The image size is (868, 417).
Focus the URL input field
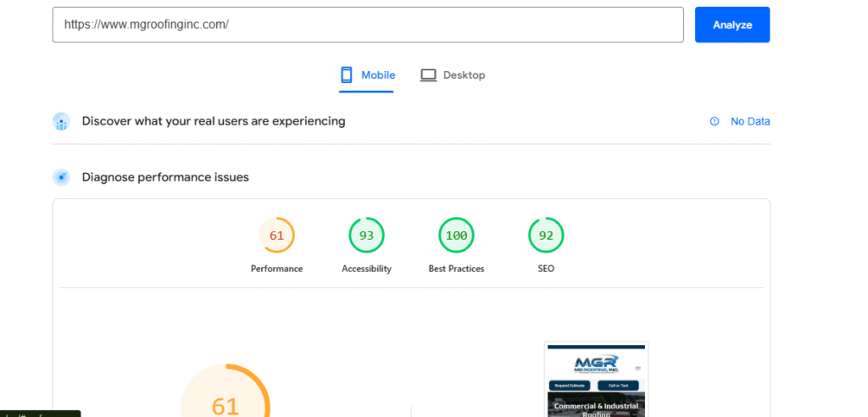(x=368, y=25)
